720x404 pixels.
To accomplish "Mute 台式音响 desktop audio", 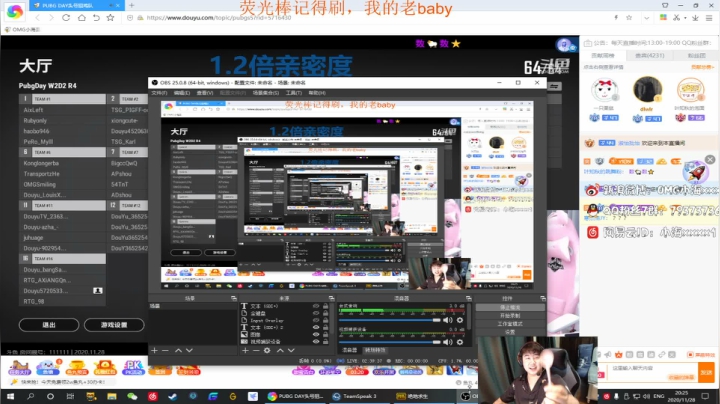I will tap(448, 320).
